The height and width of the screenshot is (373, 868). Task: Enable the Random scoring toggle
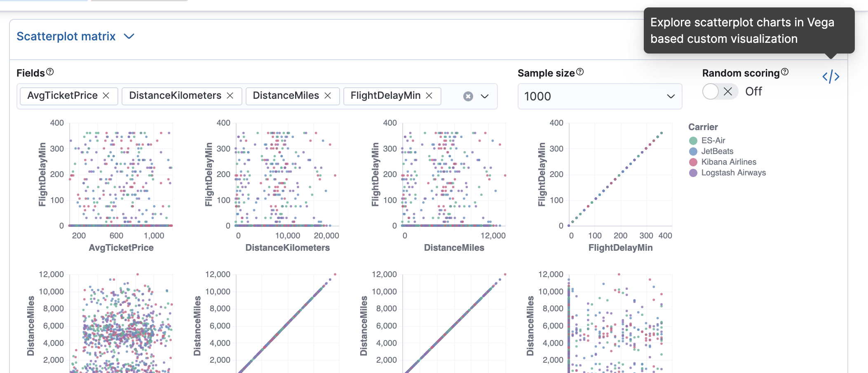click(710, 91)
